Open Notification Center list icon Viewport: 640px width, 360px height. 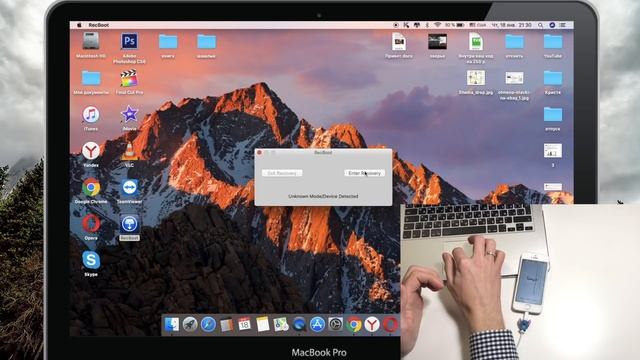click(x=563, y=25)
